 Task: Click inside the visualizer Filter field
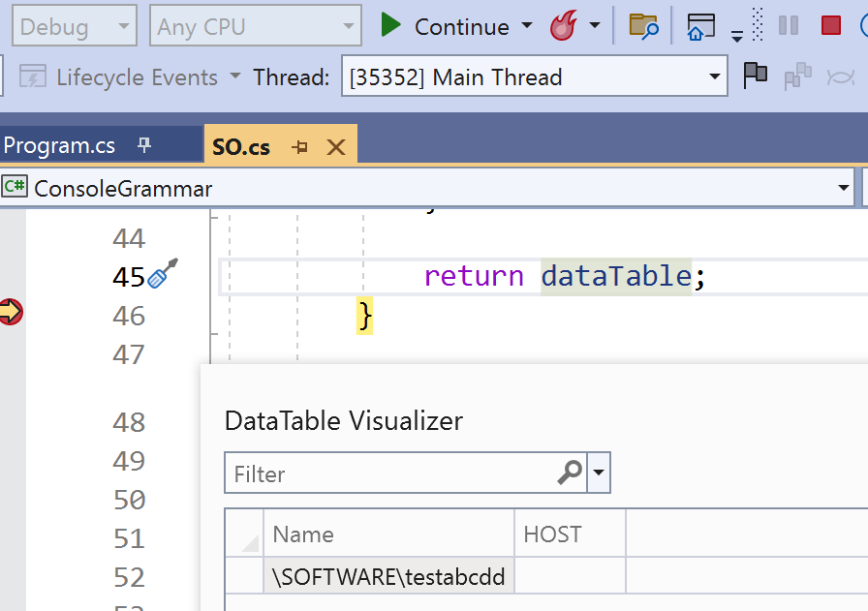point(387,473)
